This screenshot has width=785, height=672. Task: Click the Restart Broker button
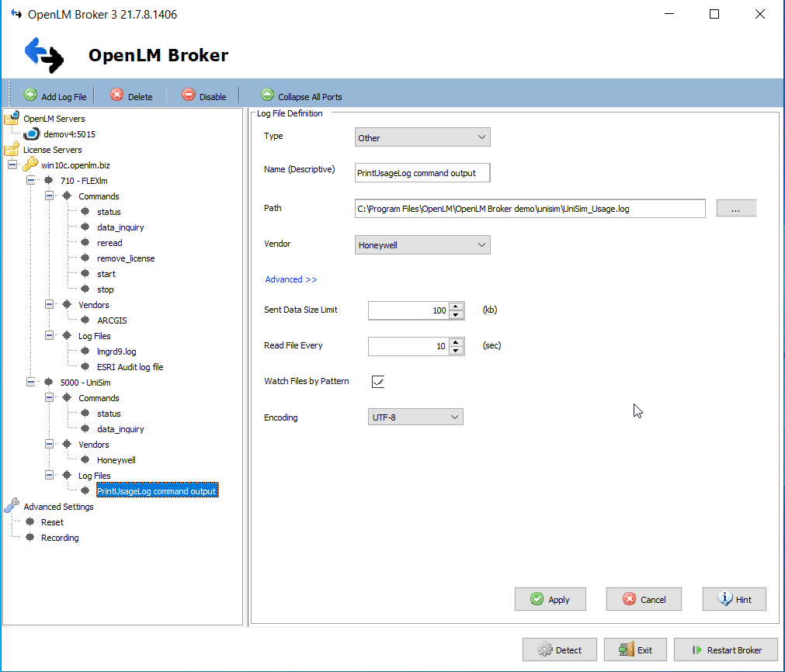[725, 649]
